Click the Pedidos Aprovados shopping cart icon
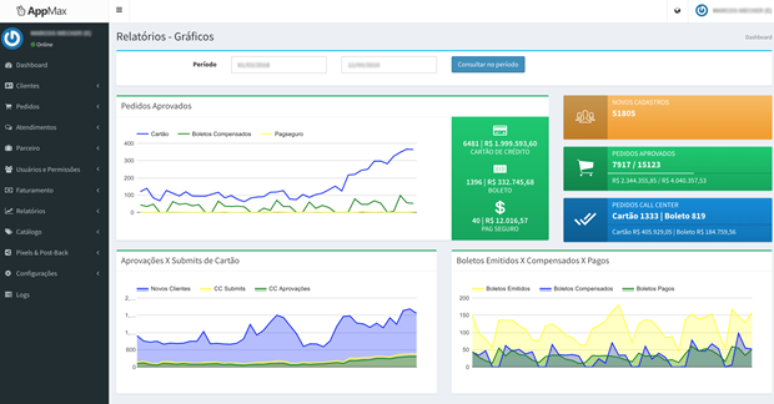Screen dimensions: 774x404 click(x=586, y=168)
